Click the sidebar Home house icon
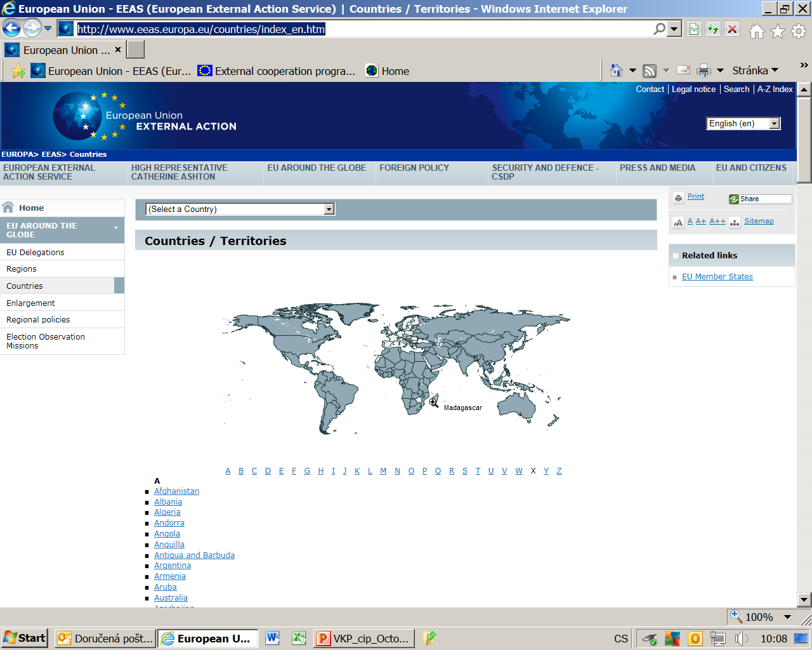The height and width of the screenshot is (650, 812). [x=8, y=207]
